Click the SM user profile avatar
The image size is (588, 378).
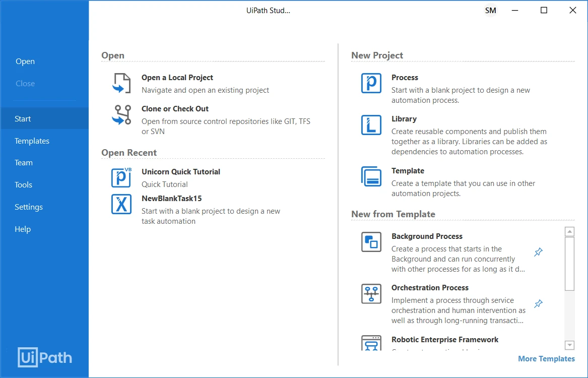pos(490,11)
